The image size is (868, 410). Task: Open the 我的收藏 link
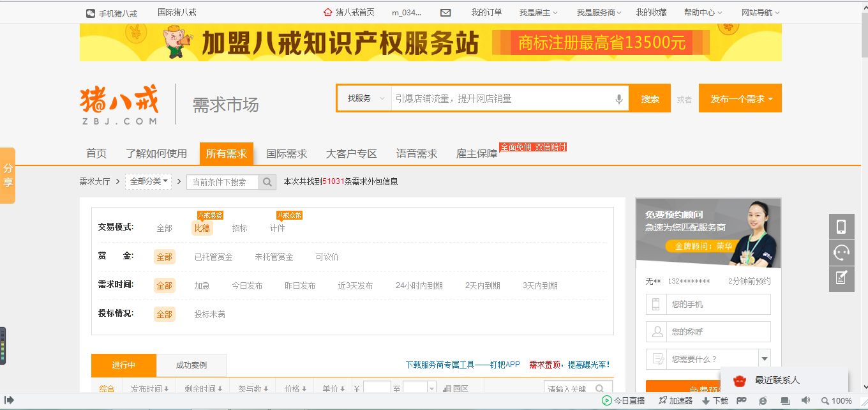pos(652,13)
